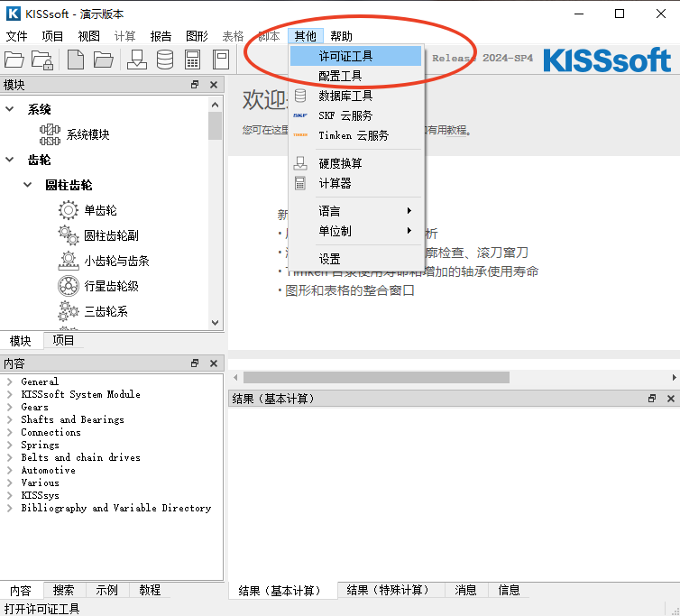Click the SKF logo icon in menu

click(x=300, y=115)
